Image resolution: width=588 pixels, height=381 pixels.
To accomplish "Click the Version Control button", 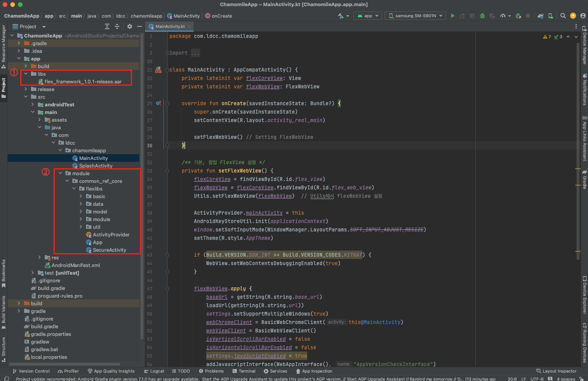I will [31, 371].
